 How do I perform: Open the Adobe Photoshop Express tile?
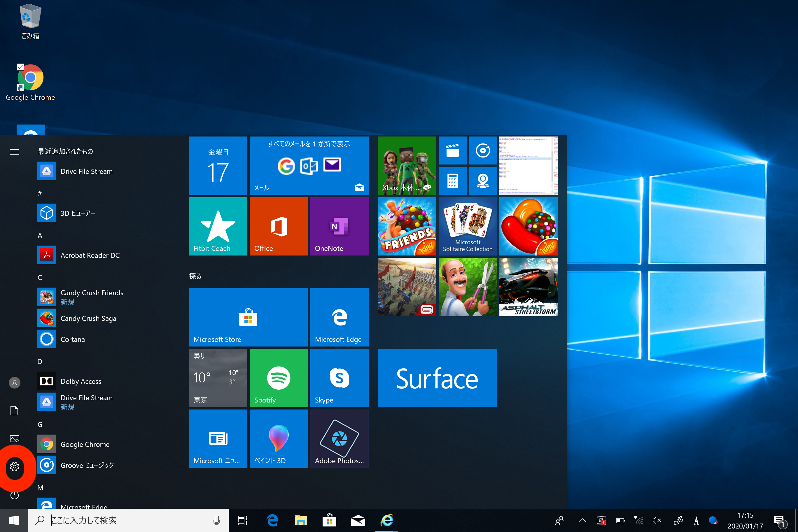pyautogui.click(x=339, y=439)
